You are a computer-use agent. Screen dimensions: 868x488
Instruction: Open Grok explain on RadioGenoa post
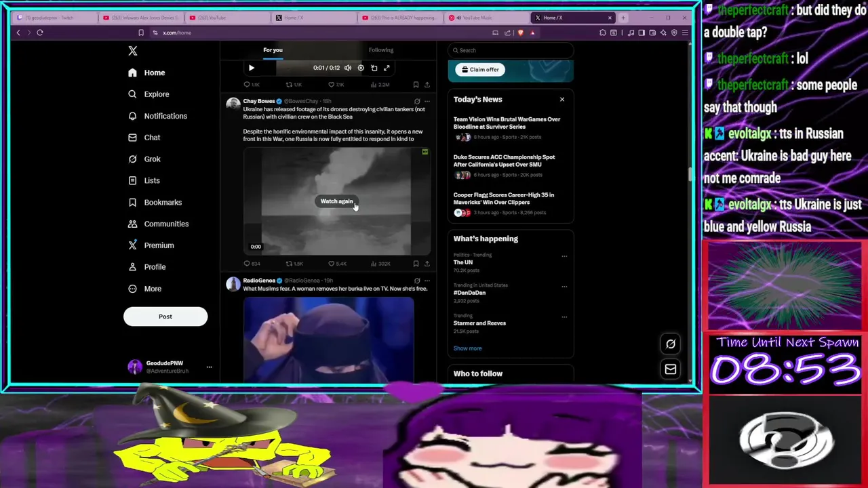coord(417,281)
